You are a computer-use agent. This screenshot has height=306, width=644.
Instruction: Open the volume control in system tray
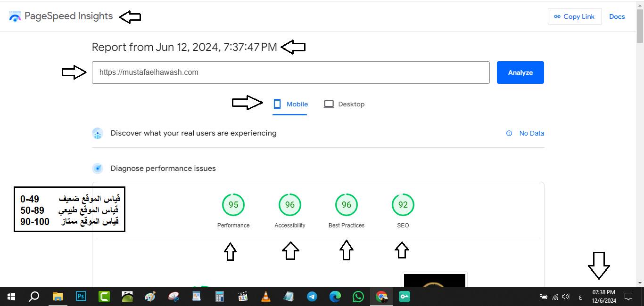coord(566,297)
